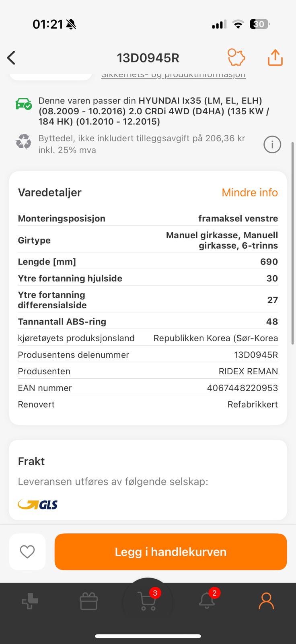Open info icon about exchange part surcharge
This screenshot has width=296, height=644.
[272, 144]
